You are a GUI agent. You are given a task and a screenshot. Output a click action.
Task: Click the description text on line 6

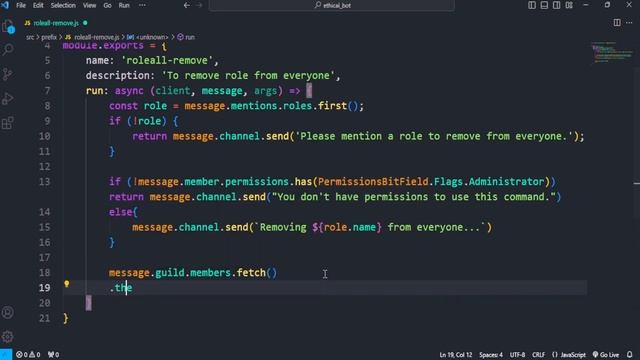tap(248, 76)
